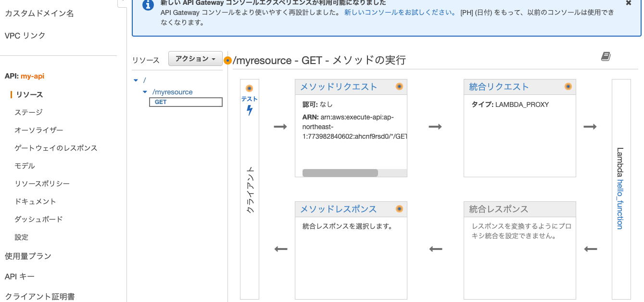Click the arrow from Lambda to integration response

(x=590, y=249)
